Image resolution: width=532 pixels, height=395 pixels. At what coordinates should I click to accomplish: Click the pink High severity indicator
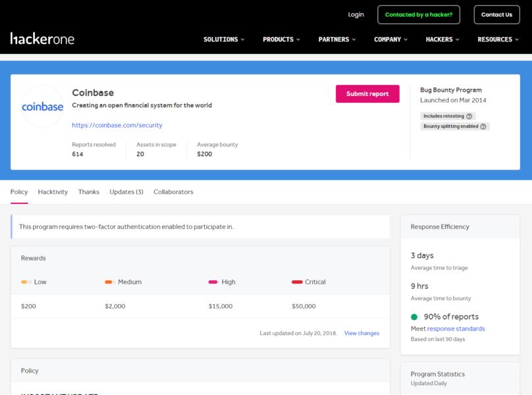(x=213, y=282)
